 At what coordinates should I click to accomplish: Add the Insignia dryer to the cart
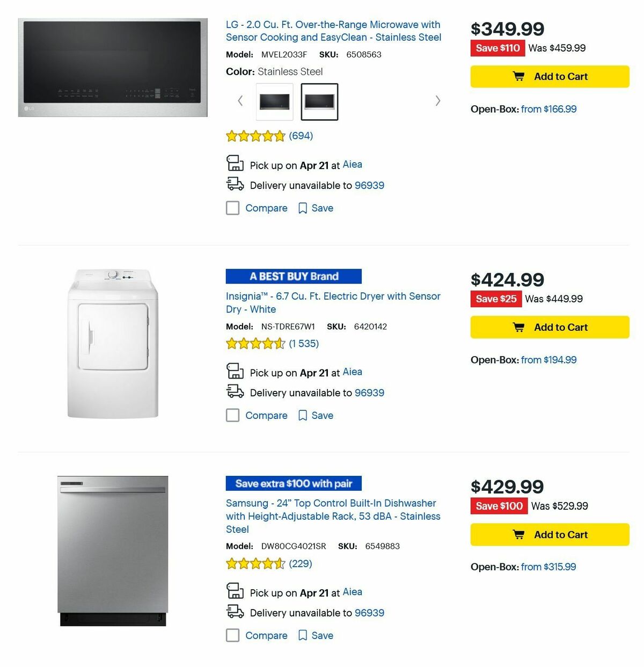pos(549,327)
